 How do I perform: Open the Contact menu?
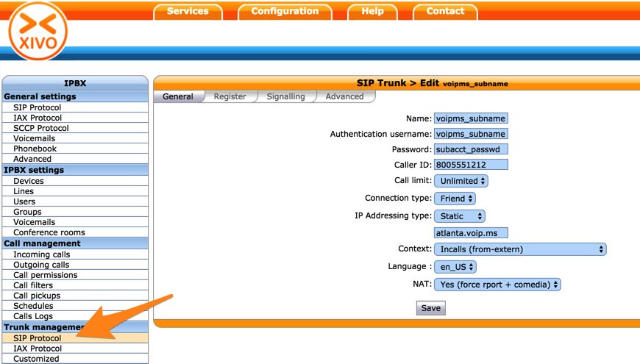coord(445,12)
